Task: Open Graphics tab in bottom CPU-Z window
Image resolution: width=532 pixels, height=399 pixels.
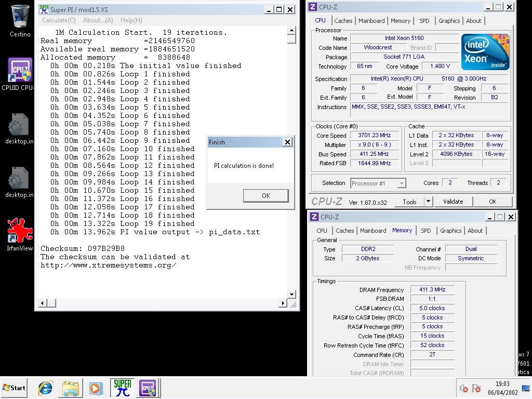Action: (x=450, y=231)
